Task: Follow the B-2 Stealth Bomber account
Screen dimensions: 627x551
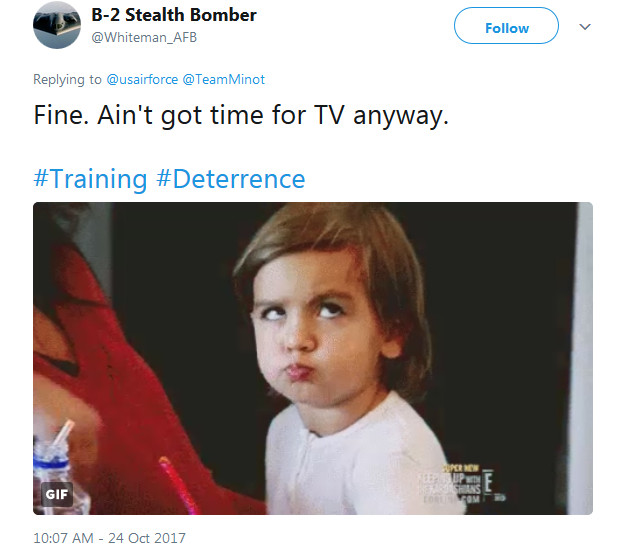Action: 506,26
